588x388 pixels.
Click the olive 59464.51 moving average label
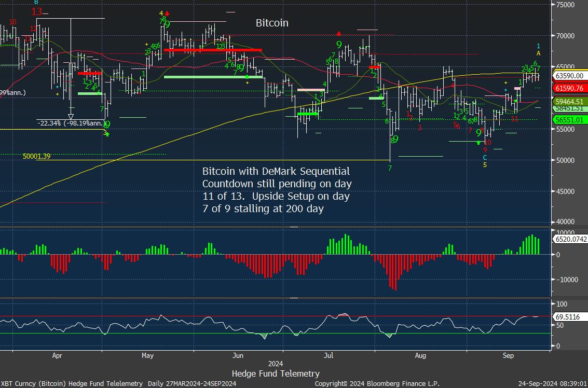coord(569,101)
